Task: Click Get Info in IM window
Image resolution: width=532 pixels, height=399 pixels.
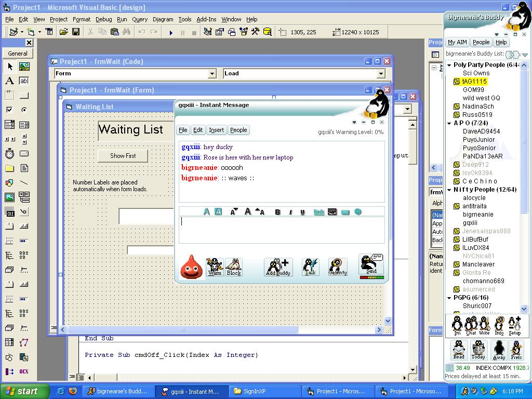Action: [338, 267]
